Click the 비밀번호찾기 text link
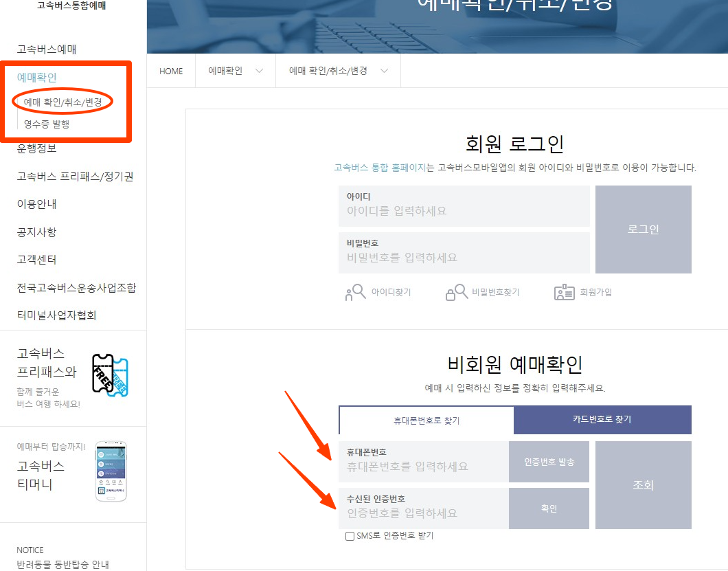The image size is (728, 571). [x=495, y=292]
